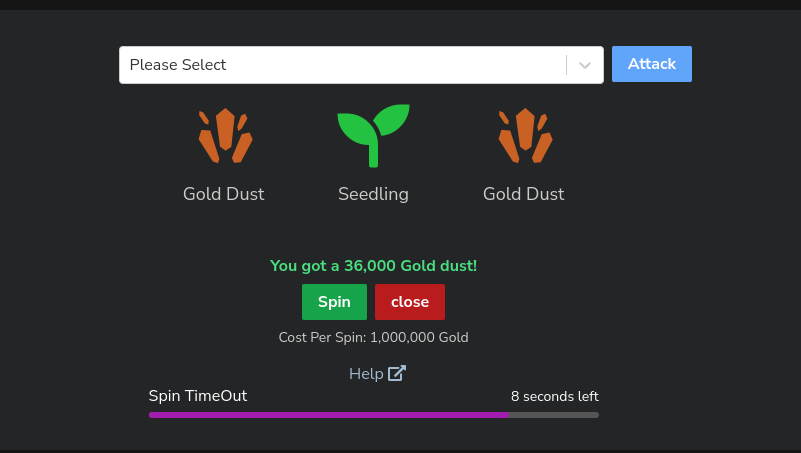The image size is (801, 453).
Task: Open the Please Select monster combo box
Action: click(361, 65)
